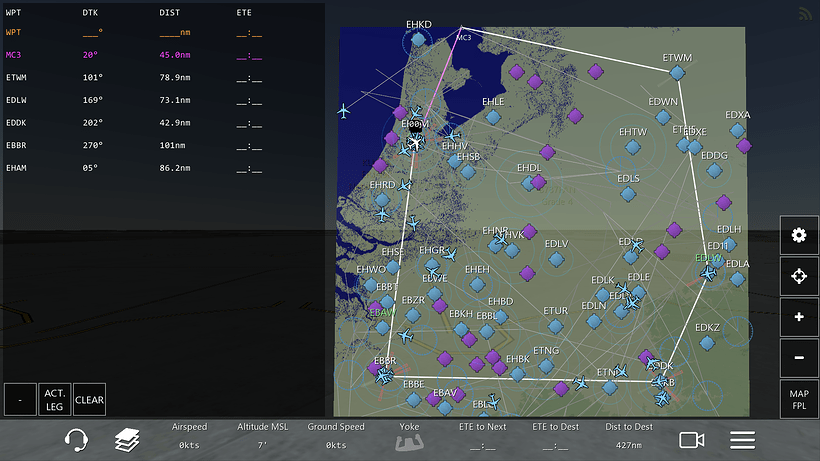Tap the EDKZ airport marker
820x461 pixels.
coord(707,343)
